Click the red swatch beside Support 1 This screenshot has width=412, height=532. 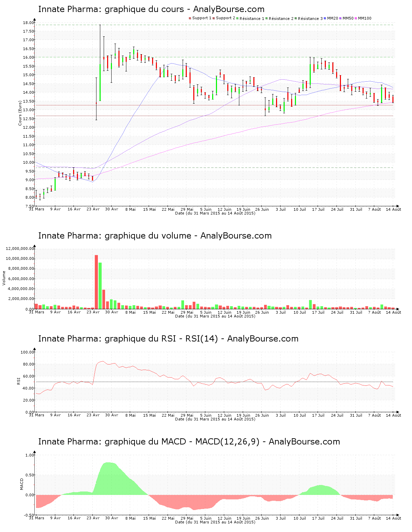click(x=190, y=18)
